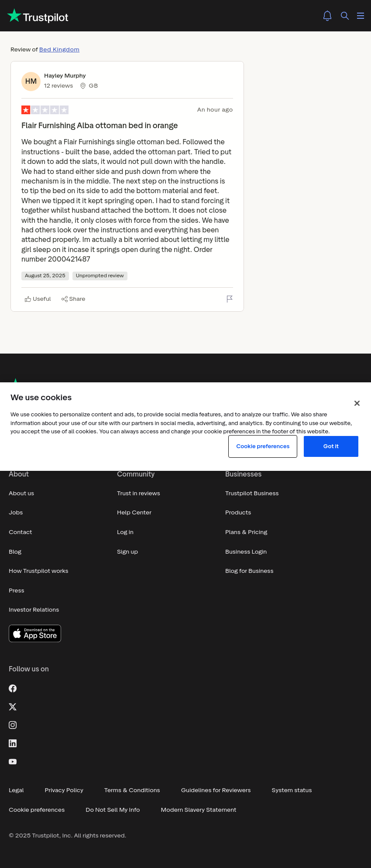Viewport: 371px width, 868px height.
Task: Open the Contact footer link
Action: (x=21, y=532)
